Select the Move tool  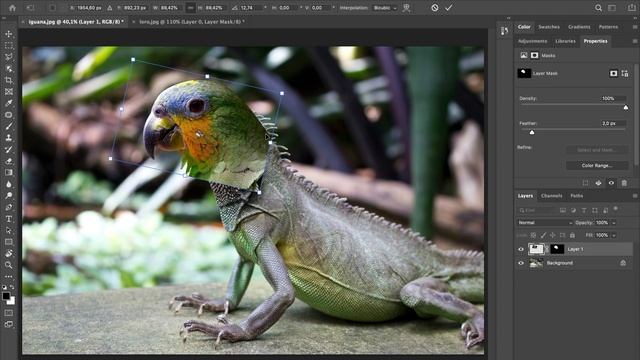click(x=9, y=34)
